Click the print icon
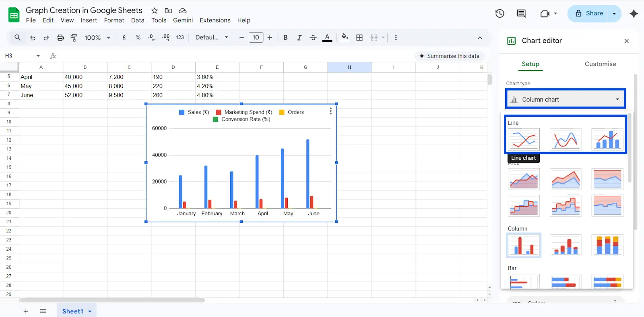This screenshot has width=644, height=317. 60,37
